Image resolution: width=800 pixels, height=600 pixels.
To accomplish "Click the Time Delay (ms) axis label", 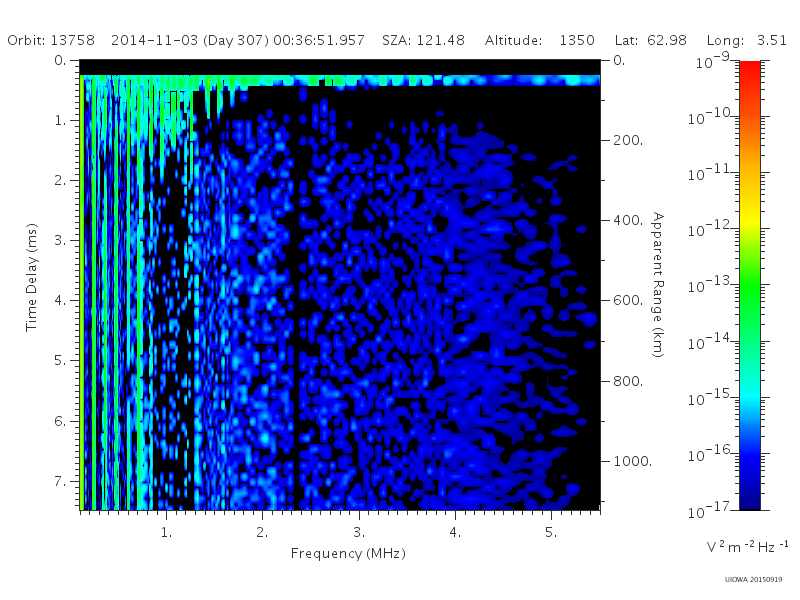I will coord(32,277).
